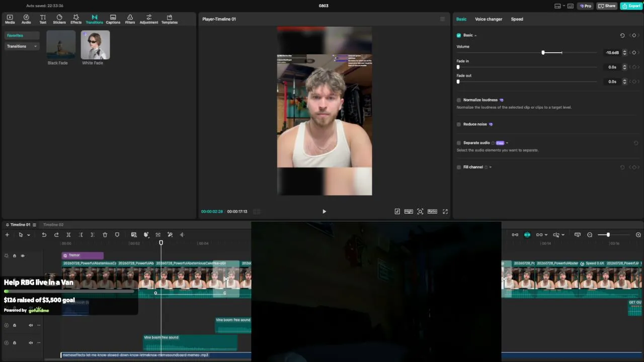The width and height of the screenshot is (644, 362).
Task: Expand the Separate audio options
Action: [507, 143]
